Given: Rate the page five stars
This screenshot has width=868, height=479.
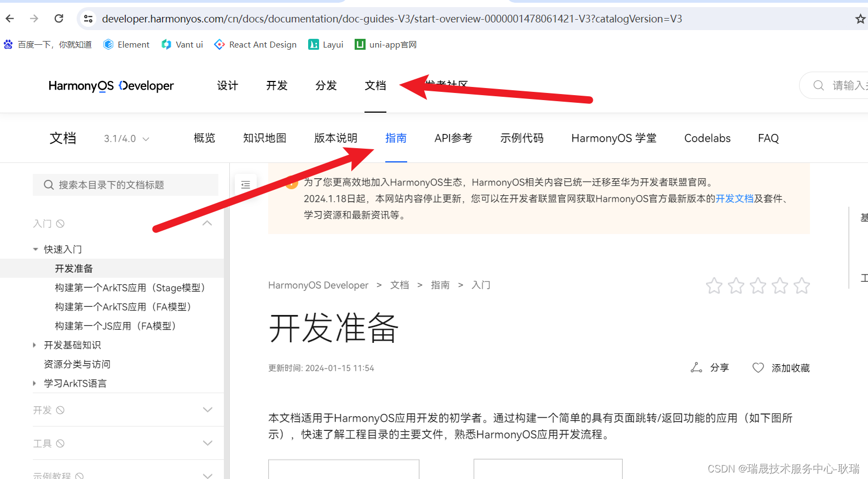Looking at the screenshot, I should point(802,285).
